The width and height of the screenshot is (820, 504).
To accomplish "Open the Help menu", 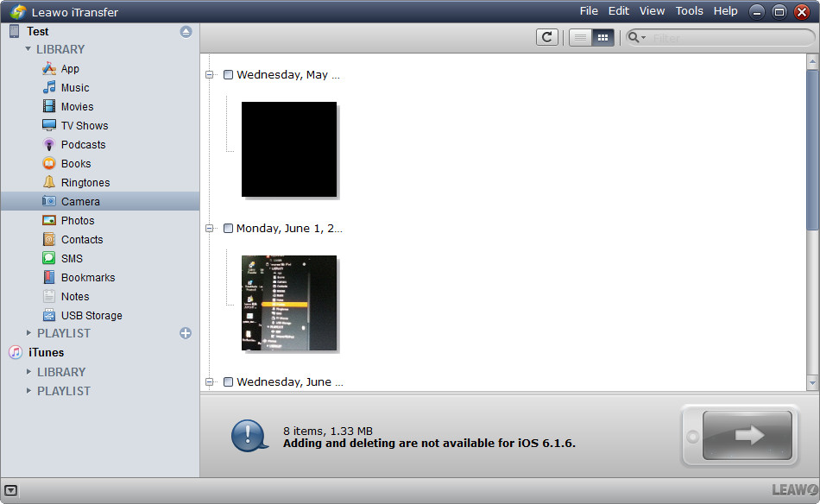I will tap(725, 11).
